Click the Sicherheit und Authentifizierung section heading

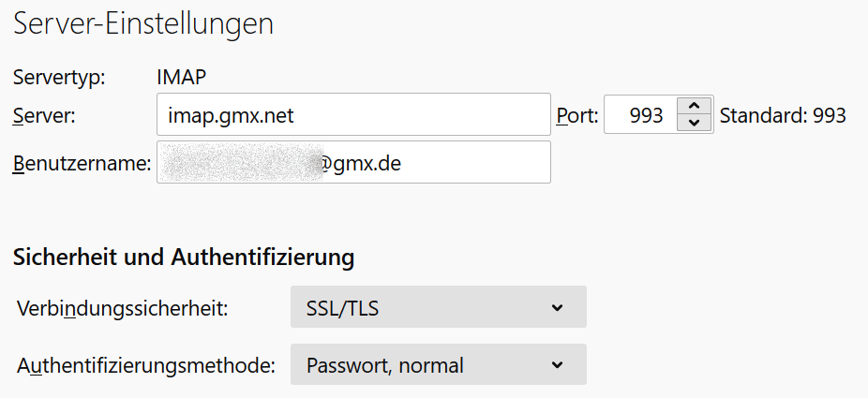tap(183, 258)
